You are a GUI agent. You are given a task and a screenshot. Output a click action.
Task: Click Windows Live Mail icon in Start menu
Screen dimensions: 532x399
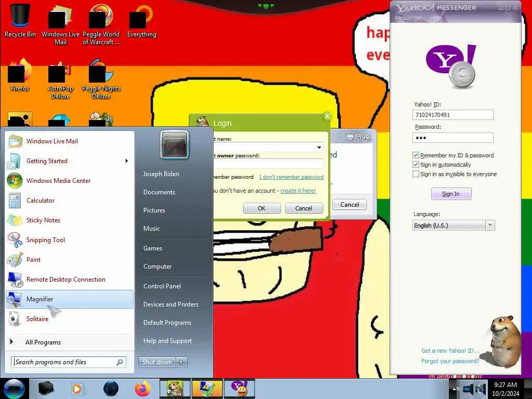15,141
